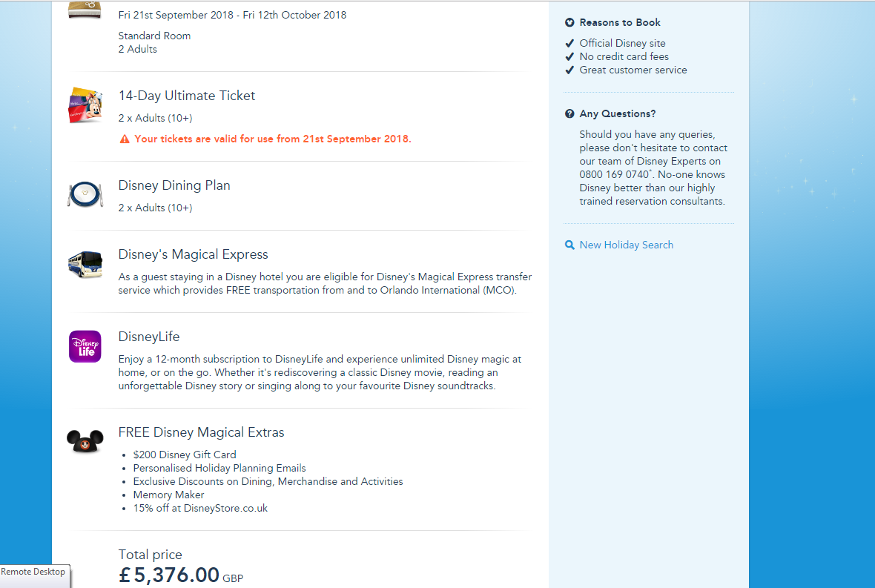875x588 pixels.
Task: Click the Standard Room text
Action: point(154,36)
